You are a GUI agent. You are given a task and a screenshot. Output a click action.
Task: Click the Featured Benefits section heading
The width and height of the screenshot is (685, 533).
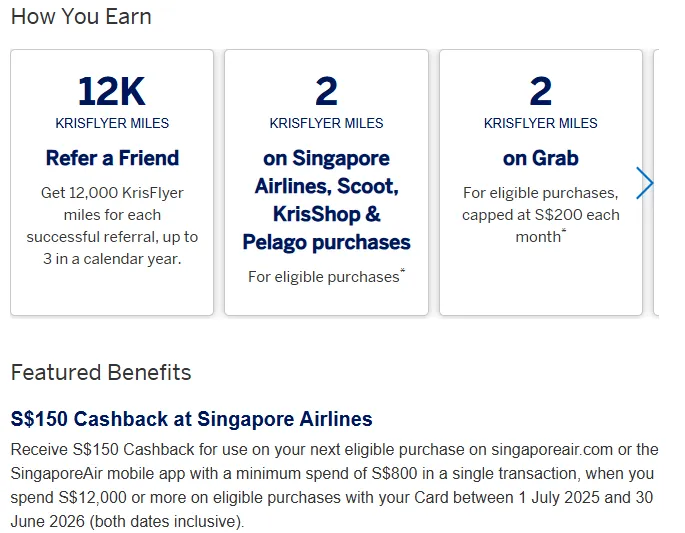[101, 373]
